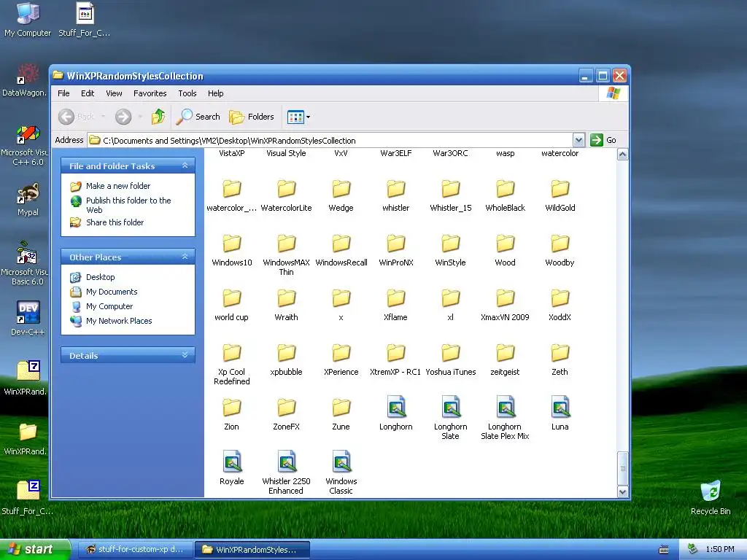Click the on-screen keyboard tray icon

click(664, 550)
